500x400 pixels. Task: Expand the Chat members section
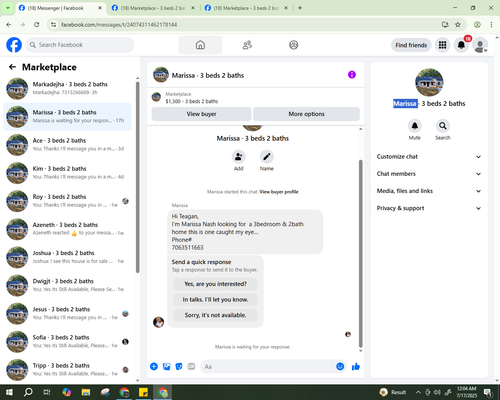(429, 174)
